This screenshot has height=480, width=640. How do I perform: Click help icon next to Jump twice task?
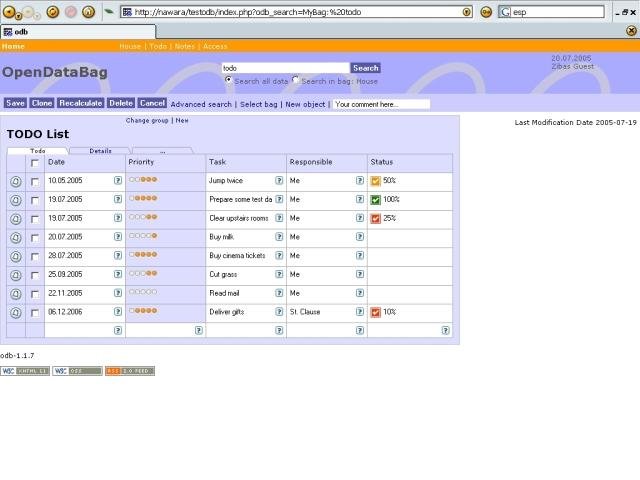(x=279, y=180)
